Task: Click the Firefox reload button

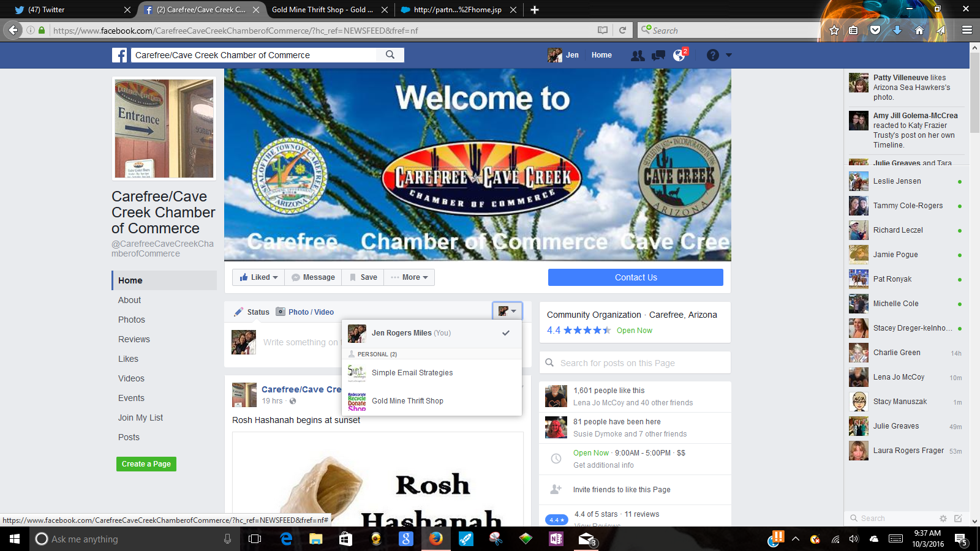Action: [x=623, y=30]
